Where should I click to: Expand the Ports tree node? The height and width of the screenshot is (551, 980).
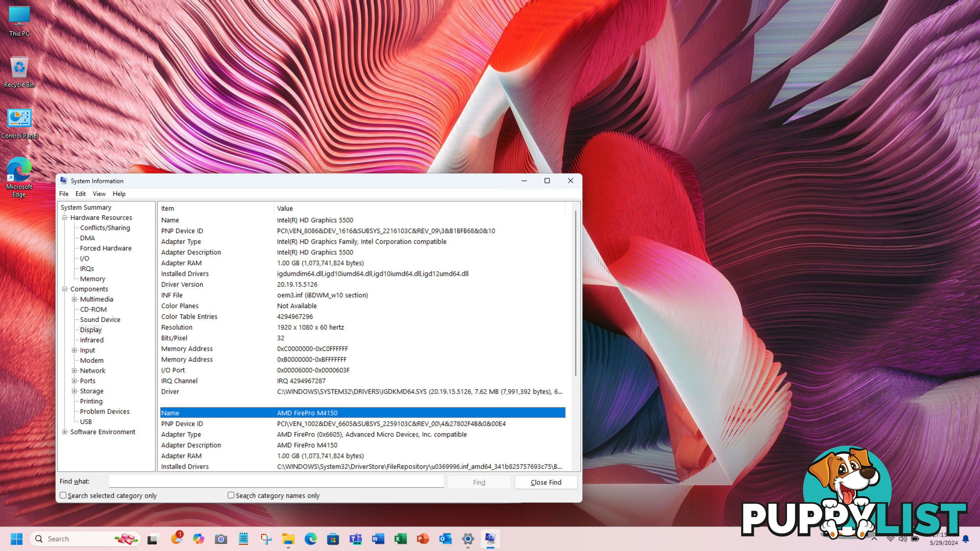click(75, 381)
